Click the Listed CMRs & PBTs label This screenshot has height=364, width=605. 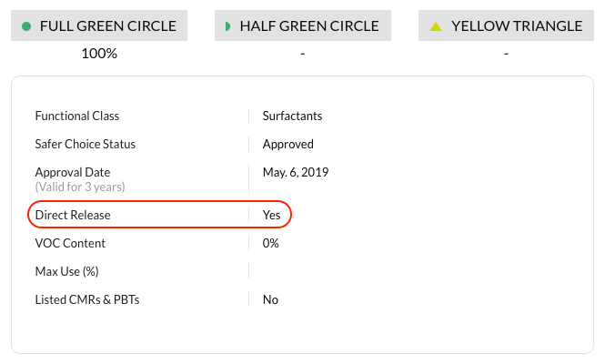(87, 299)
